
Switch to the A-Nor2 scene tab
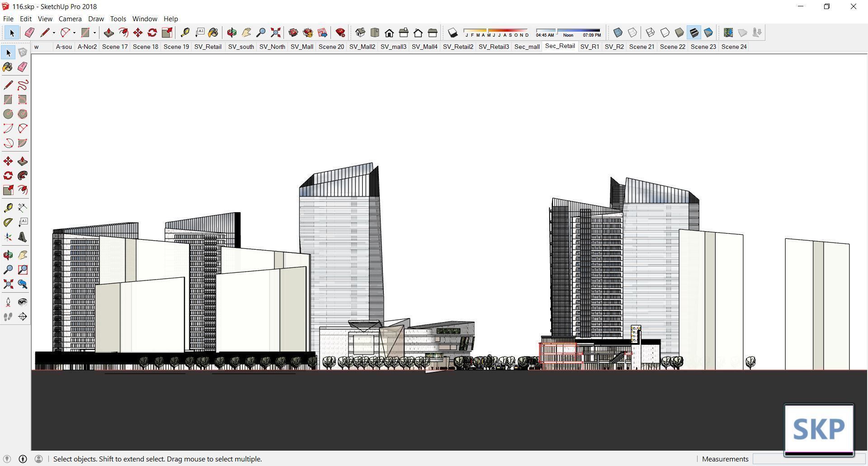tap(87, 47)
